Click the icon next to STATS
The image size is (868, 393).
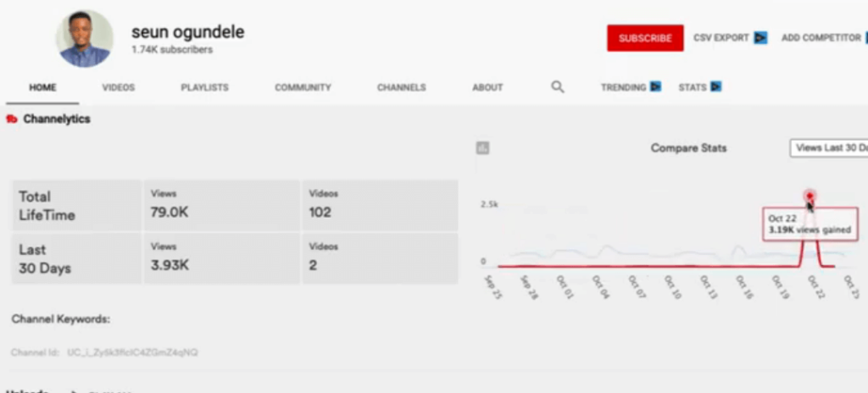click(715, 87)
